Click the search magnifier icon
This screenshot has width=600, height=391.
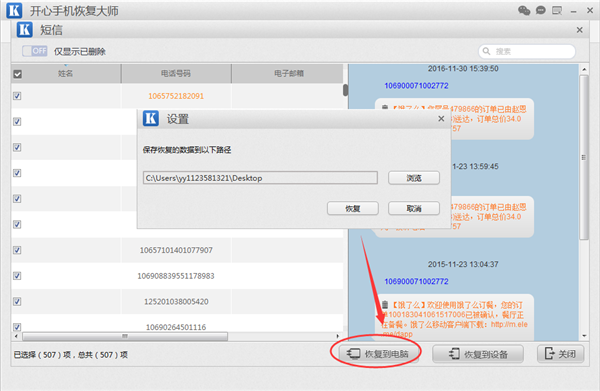[x=486, y=51]
